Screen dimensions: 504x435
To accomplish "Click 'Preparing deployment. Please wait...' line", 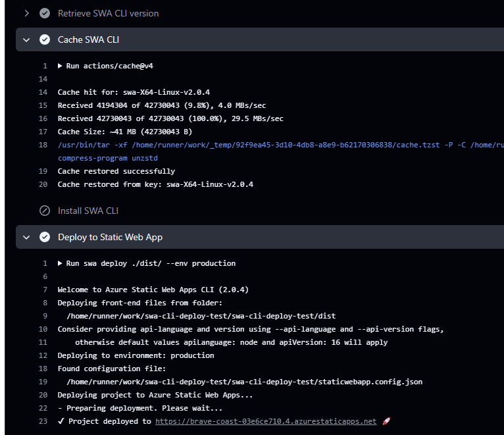I will pyautogui.click(x=140, y=408).
